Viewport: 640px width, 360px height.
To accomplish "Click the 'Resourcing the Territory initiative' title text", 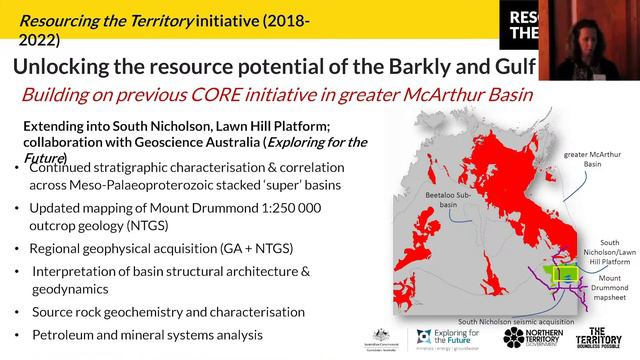I will pos(164,30).
